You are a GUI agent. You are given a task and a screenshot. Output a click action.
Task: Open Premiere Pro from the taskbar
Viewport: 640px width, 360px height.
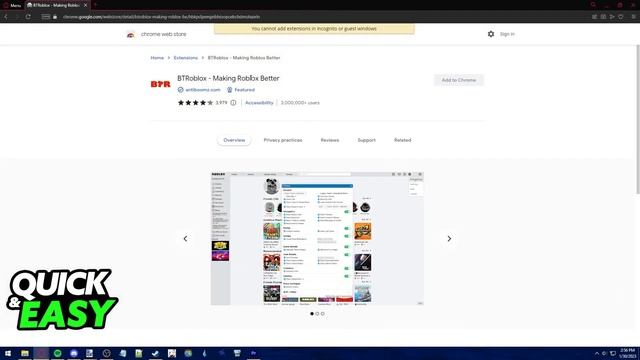(253, 353)
